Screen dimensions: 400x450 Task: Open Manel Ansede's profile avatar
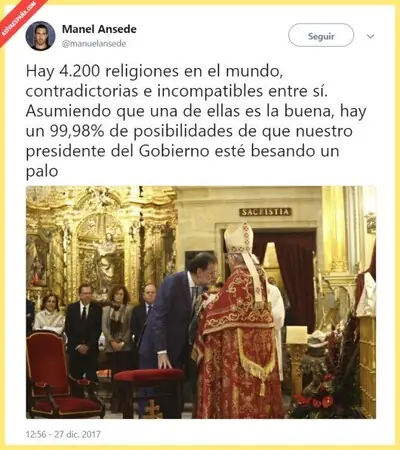40,36
